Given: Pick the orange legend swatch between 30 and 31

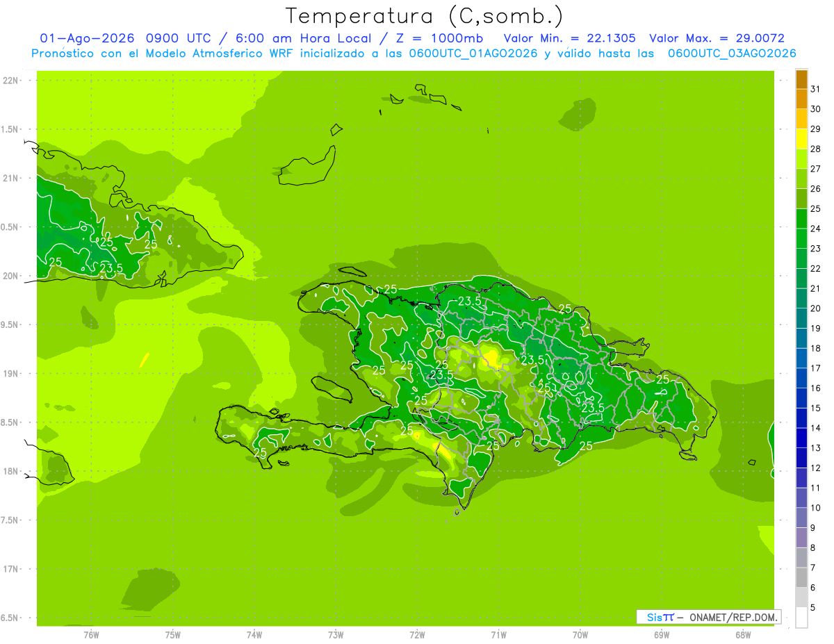Looking at the screenshot, I should (x=801, y=99).
